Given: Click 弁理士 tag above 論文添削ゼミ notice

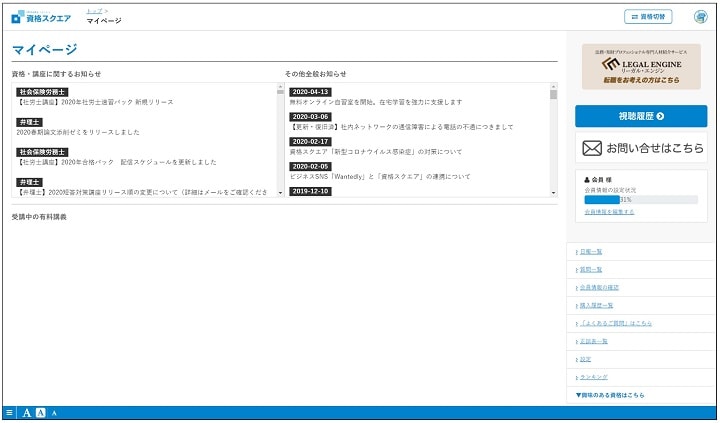Looking at the screenshot, I should point(29,122).
